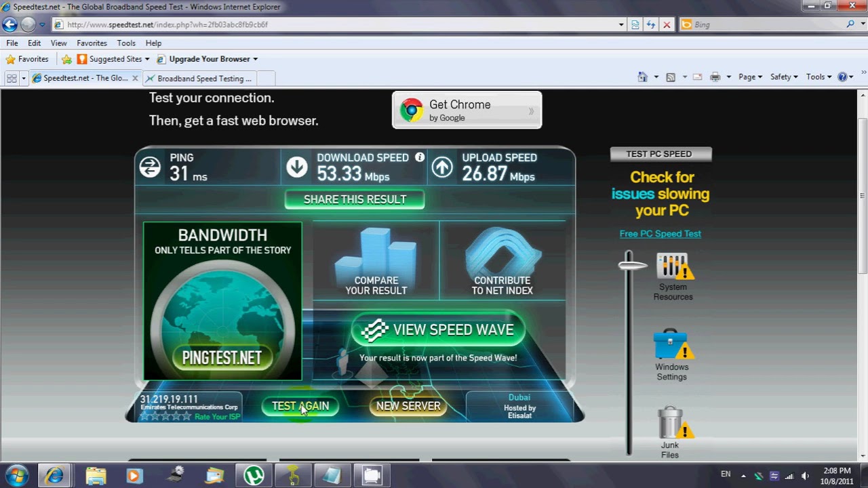
Task: Open the Edit menu
Action: pos(34,43)
